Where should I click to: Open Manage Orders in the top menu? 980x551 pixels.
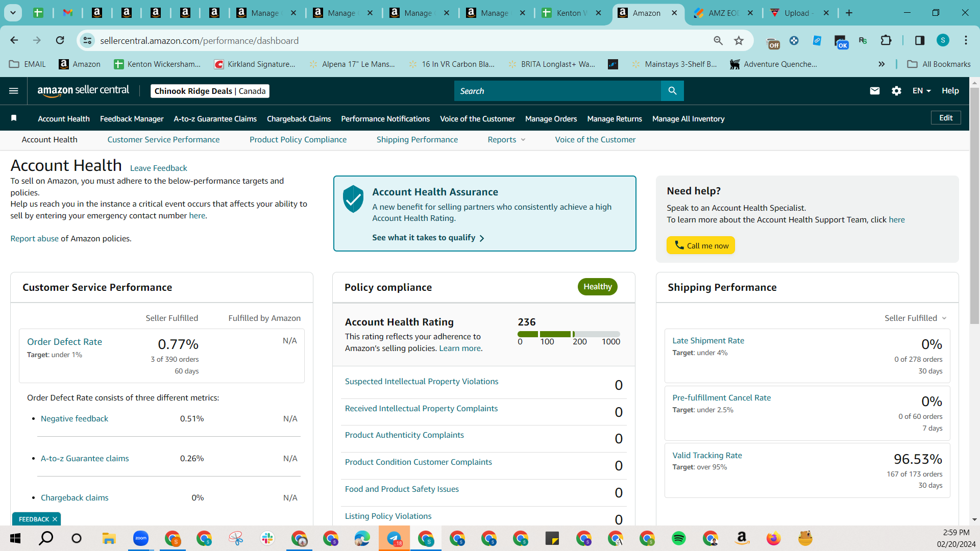[551, 119]
